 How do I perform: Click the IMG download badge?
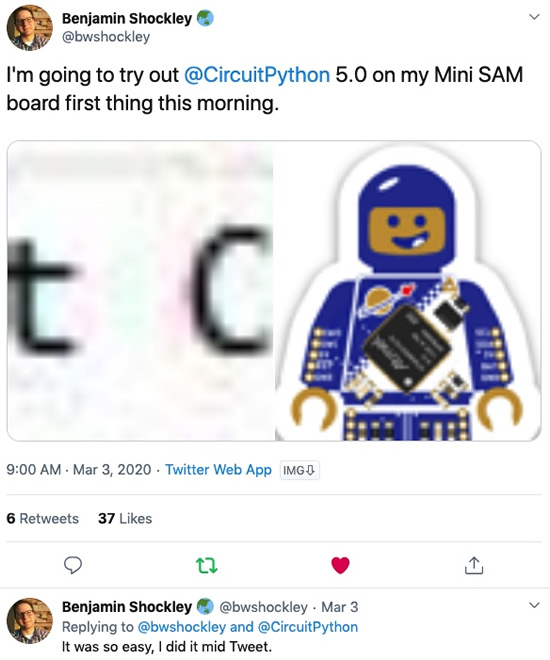click(x=300, y=470)
